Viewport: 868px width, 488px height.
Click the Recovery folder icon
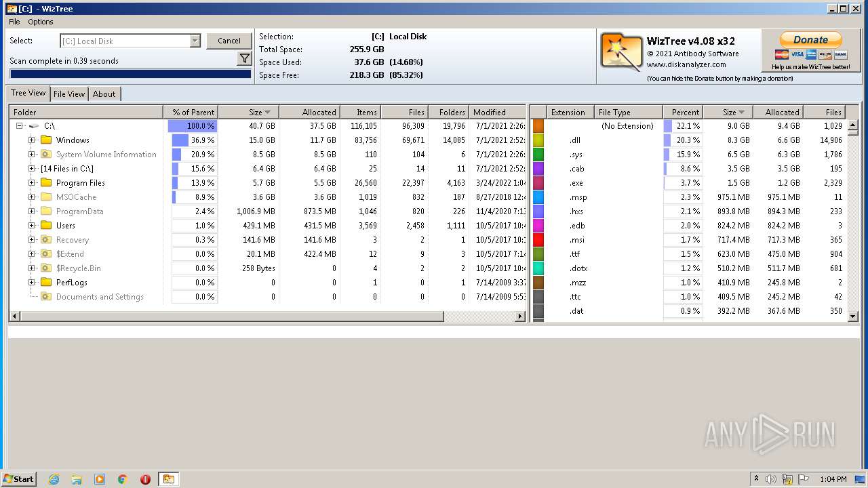pyautogui.click(x=46, y=240)
